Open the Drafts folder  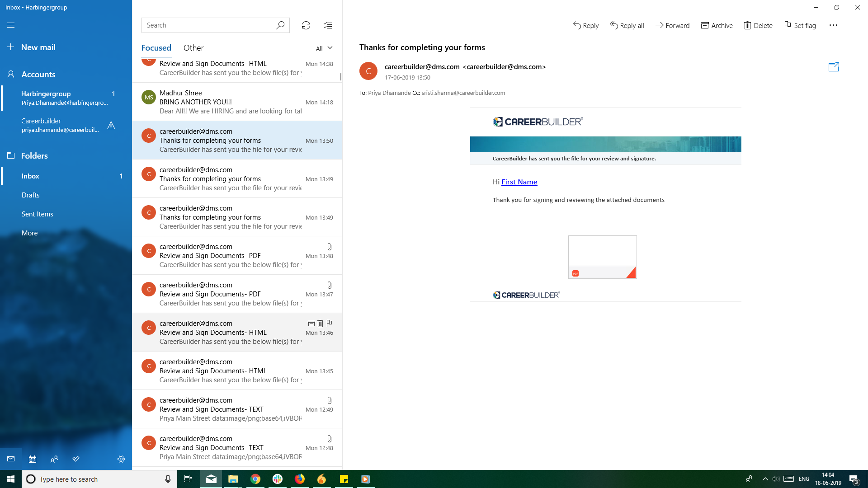pyautogui.click(x=66, y=195)
